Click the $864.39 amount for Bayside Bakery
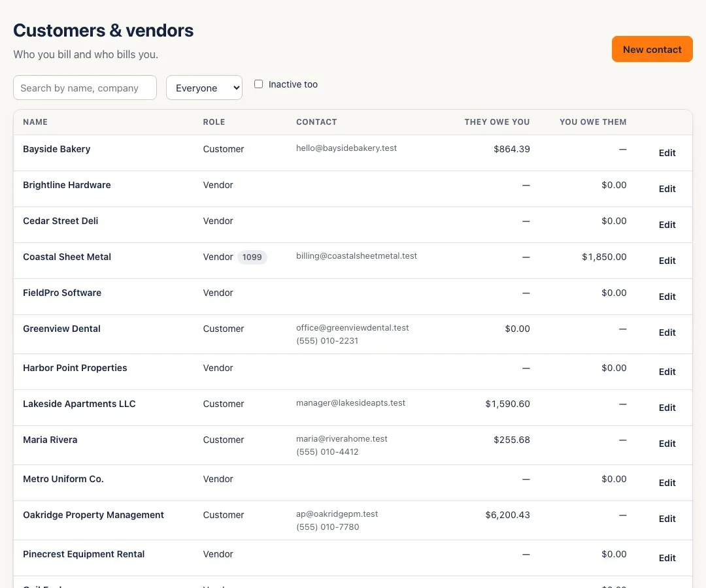This screenshot has height=588, width=706. pyautogui.click(x=511, y=149)
